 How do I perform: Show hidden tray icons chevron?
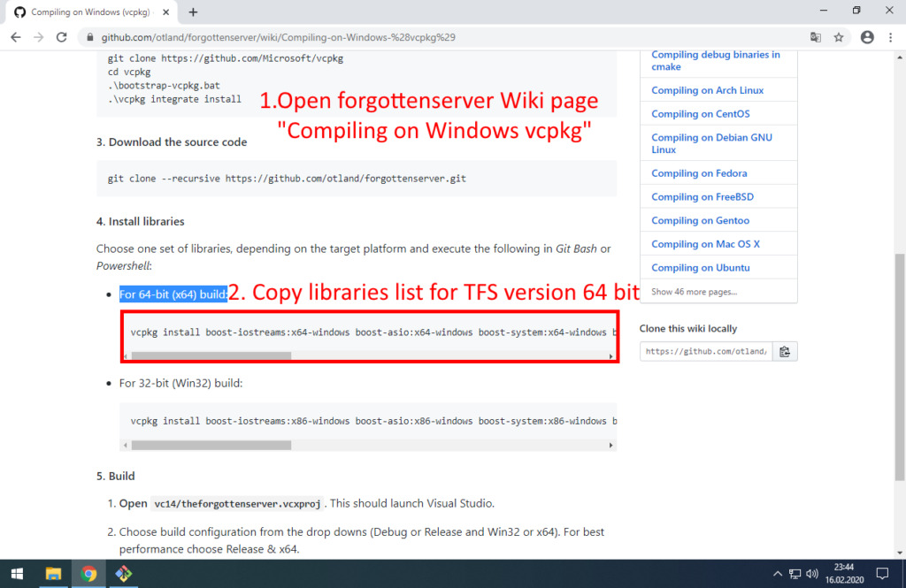pyautogui.click(x=778, y=574)
